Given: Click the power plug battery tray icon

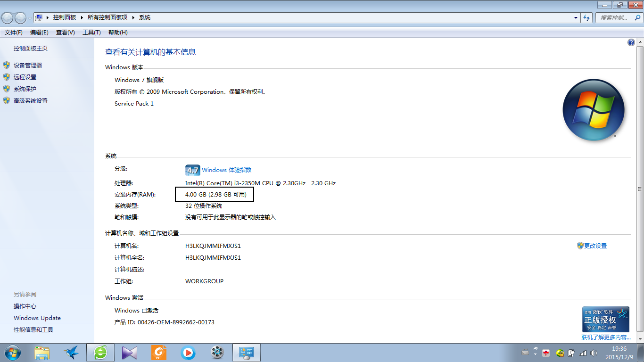Looking at the screenshot, I should pyautogui.click(x=571, y=353).
